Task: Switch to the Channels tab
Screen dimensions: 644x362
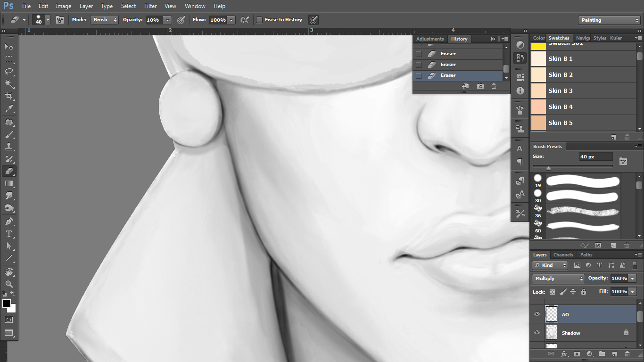Action: tap(563, 255)
